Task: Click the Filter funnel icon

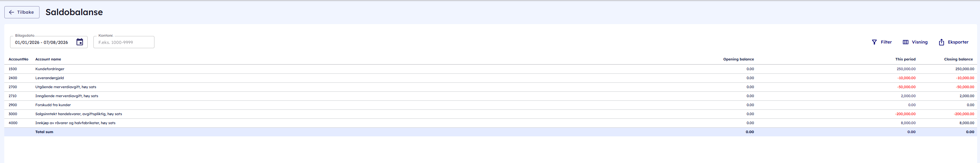Action: 874,42
